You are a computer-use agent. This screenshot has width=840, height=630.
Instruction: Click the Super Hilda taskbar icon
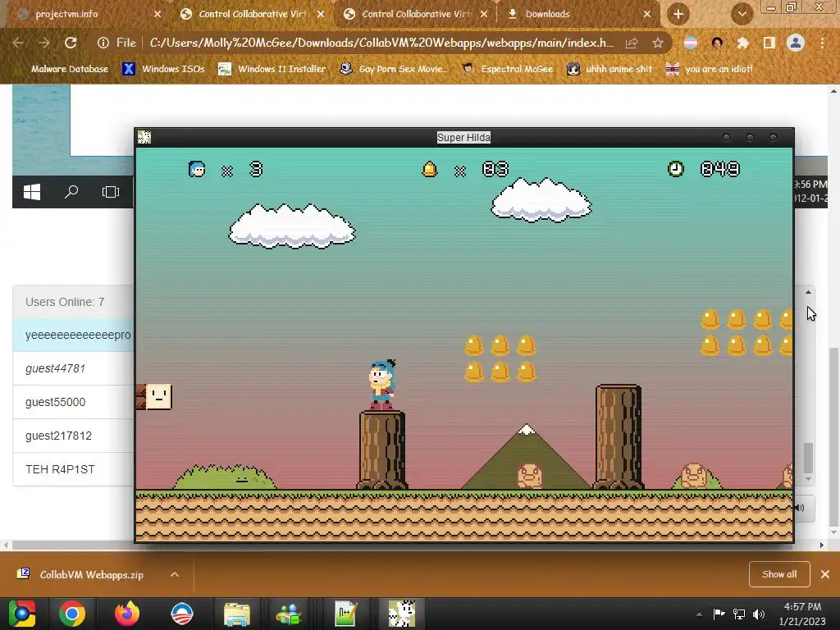pos(401,614)
